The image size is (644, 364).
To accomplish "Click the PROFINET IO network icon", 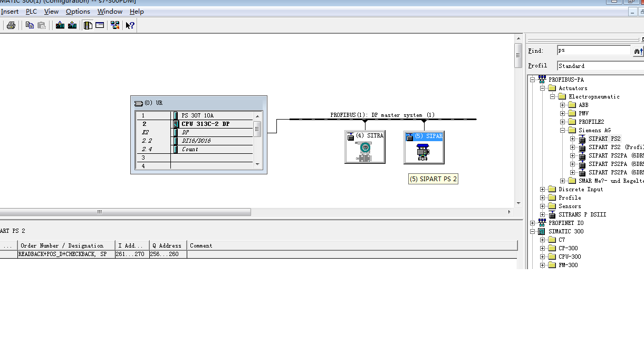I will [x=542, y=223].
